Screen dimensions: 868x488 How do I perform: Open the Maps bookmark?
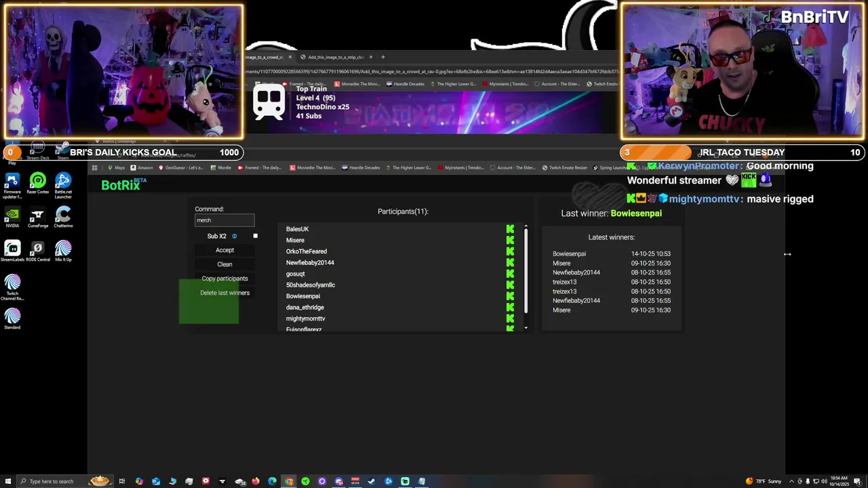click(117, 168)
